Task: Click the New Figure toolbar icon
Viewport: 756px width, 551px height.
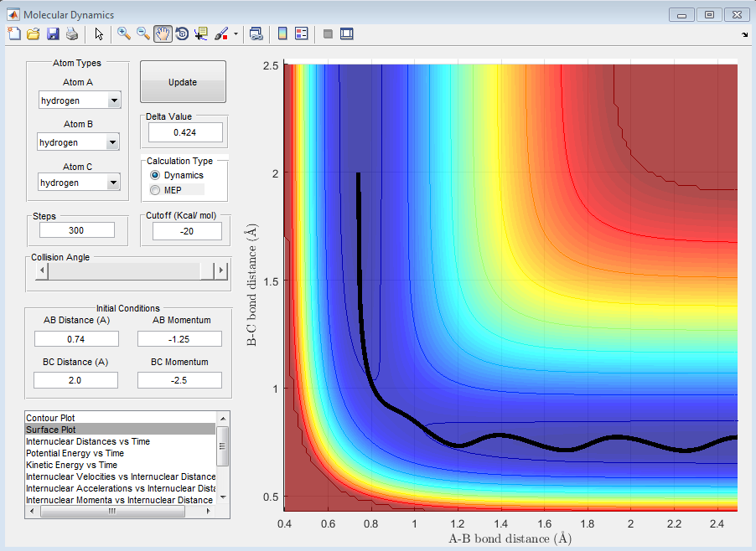Action: tap(14, 33)
